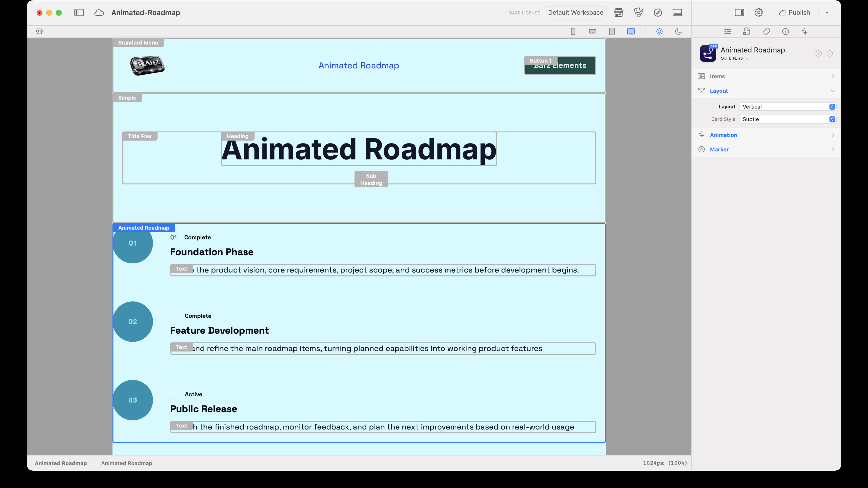Click the Q1 period label

pos(174,237)
